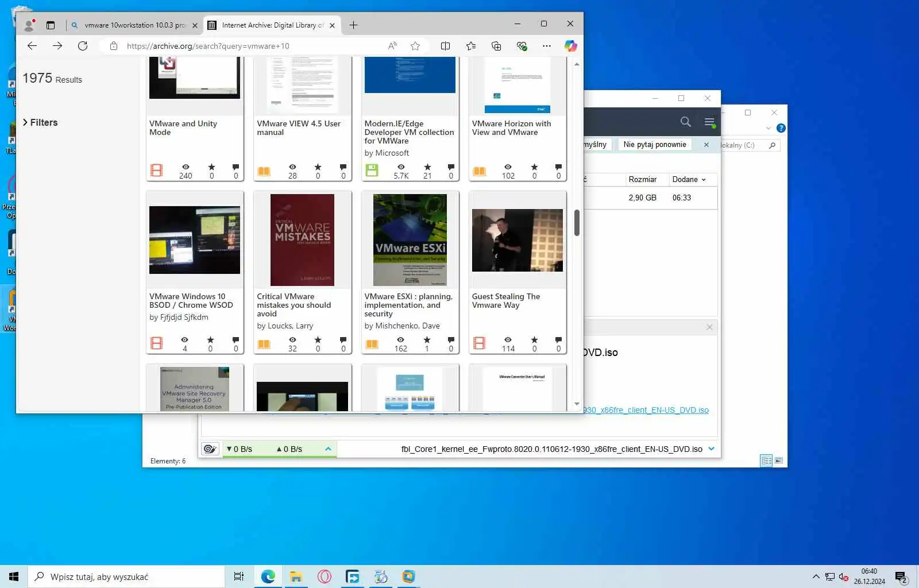Toggle torrent speed limit snail icon
The height and width of the screenshot is (588, 919).
[x=210, y=449]
